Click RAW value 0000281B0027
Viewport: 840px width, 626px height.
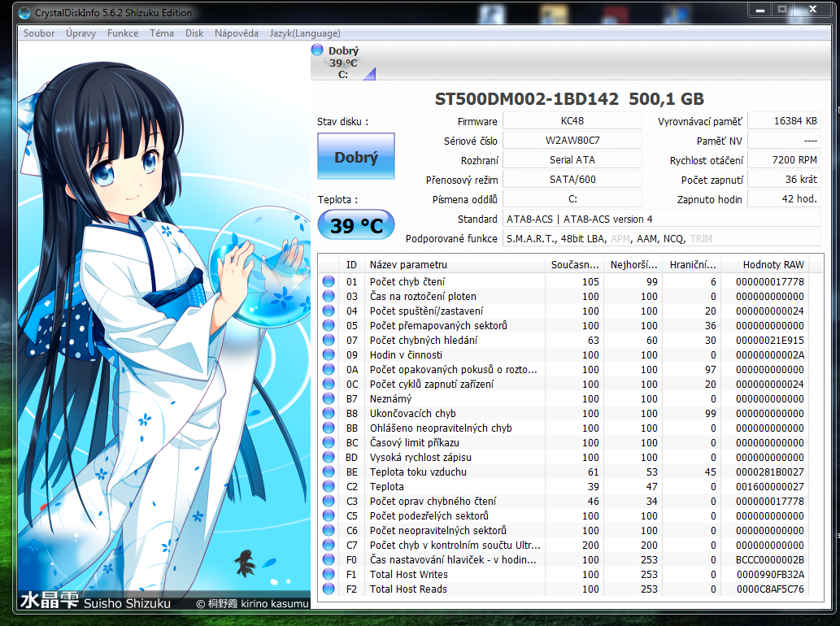click(769, 472)
